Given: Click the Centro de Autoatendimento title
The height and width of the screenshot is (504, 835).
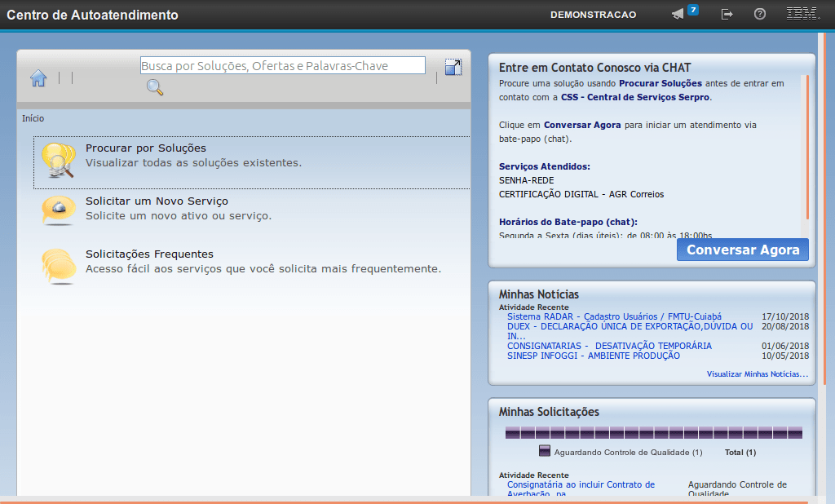Looking at the screenshot, I should [93, 15].
